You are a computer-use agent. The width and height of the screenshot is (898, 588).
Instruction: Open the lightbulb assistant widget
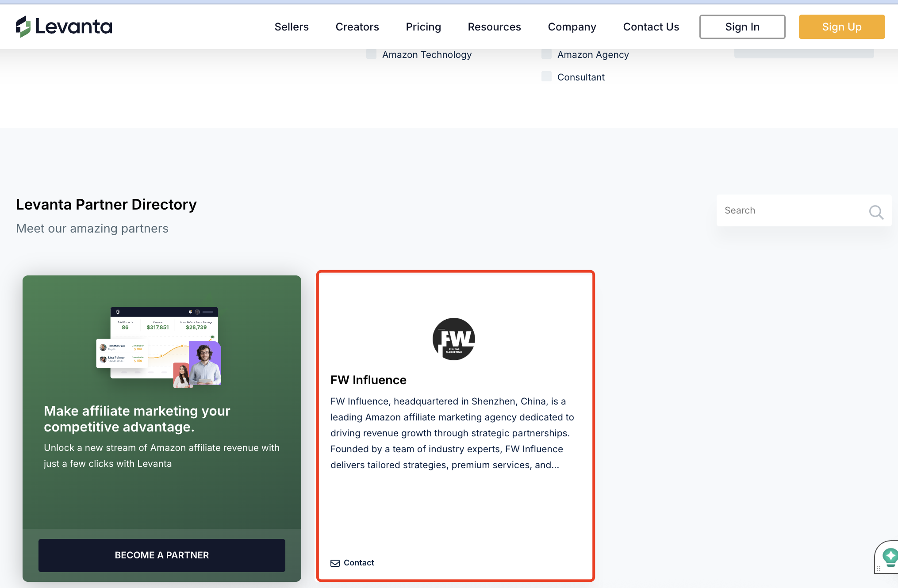(888, 557)
